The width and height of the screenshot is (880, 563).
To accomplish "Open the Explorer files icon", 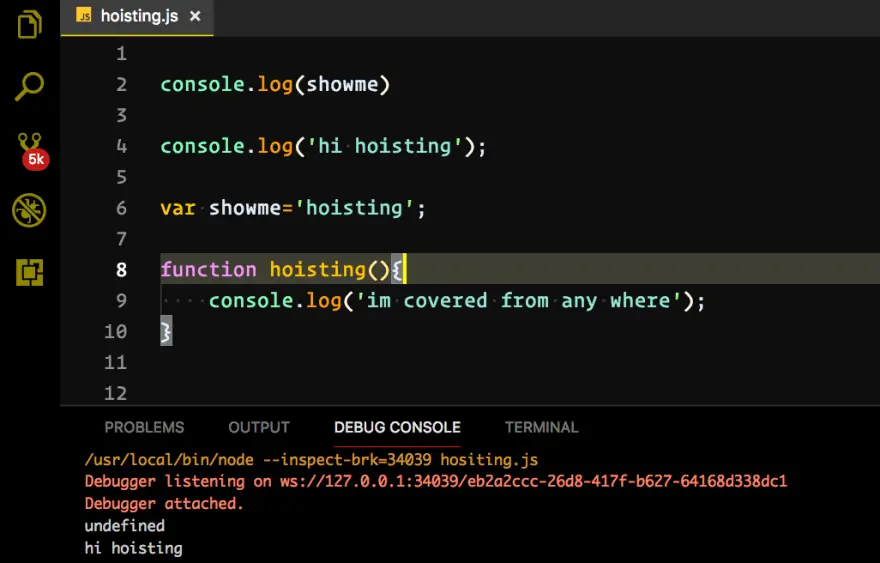I will pyautogui.click(x=29, y=24).
